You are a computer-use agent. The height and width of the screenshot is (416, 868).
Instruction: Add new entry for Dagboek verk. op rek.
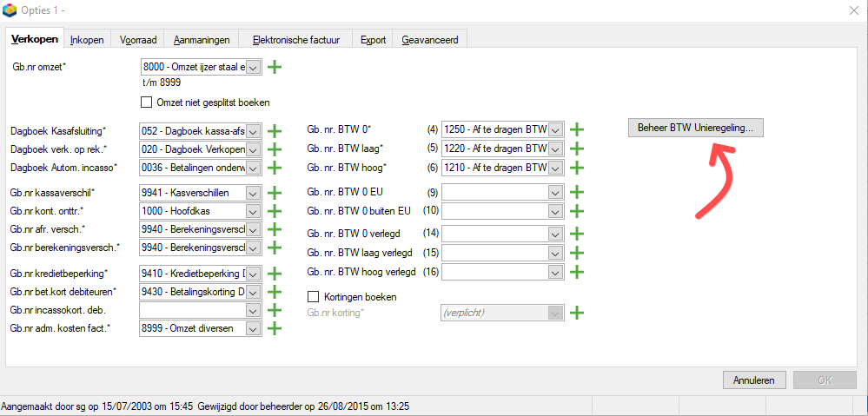[x=275, y=149]
